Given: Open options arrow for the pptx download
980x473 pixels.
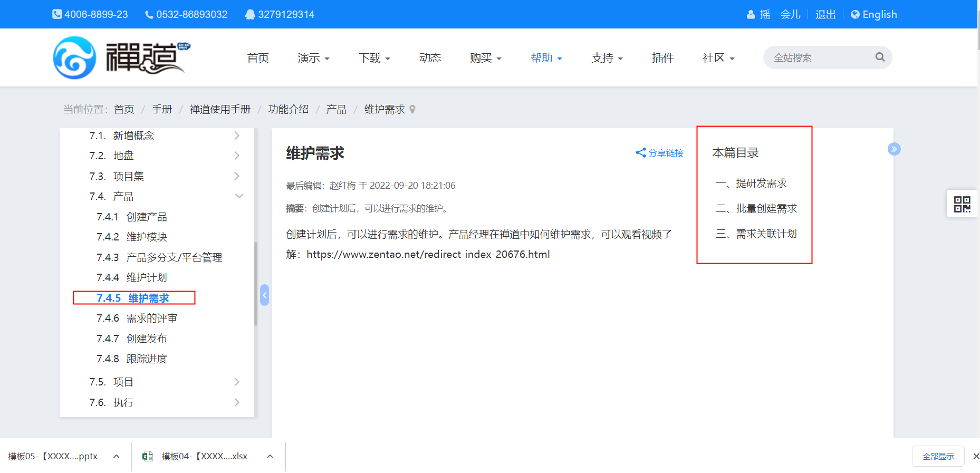Looking at the screenshot, I should 117,456.
